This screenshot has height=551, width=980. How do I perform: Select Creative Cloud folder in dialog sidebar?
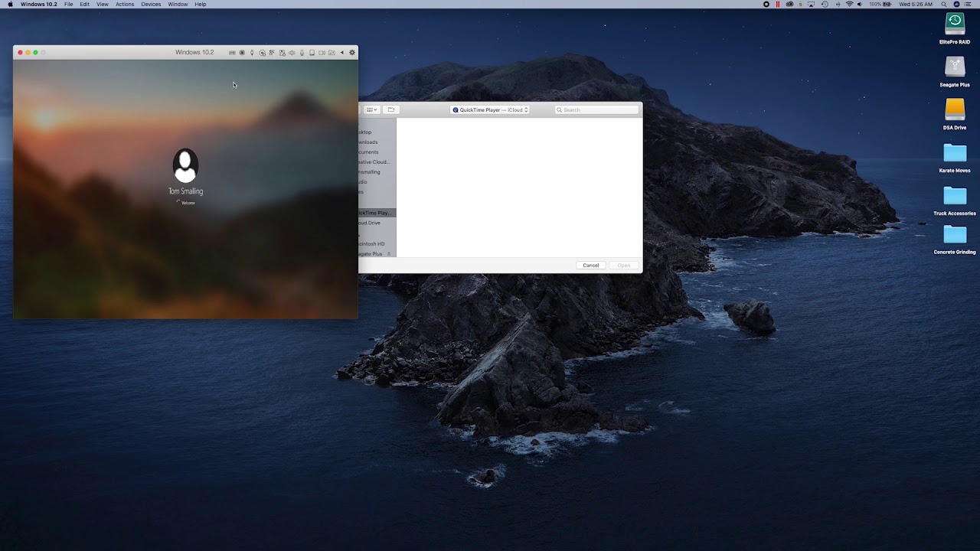[x=374, y=162]
